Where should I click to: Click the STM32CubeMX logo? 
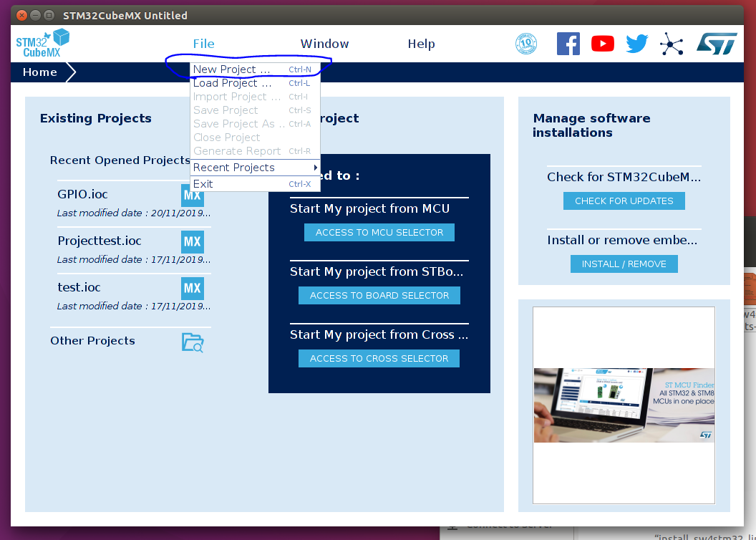click(42, 44)
